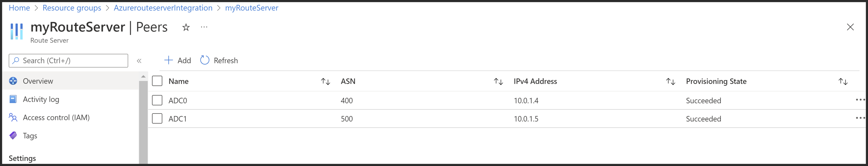Image resolution: width=868 pixels, height=166 pixels.
Task: Check the ADC0 peer row checkbox
Action: pyautogui.click(x=157, y=100)
